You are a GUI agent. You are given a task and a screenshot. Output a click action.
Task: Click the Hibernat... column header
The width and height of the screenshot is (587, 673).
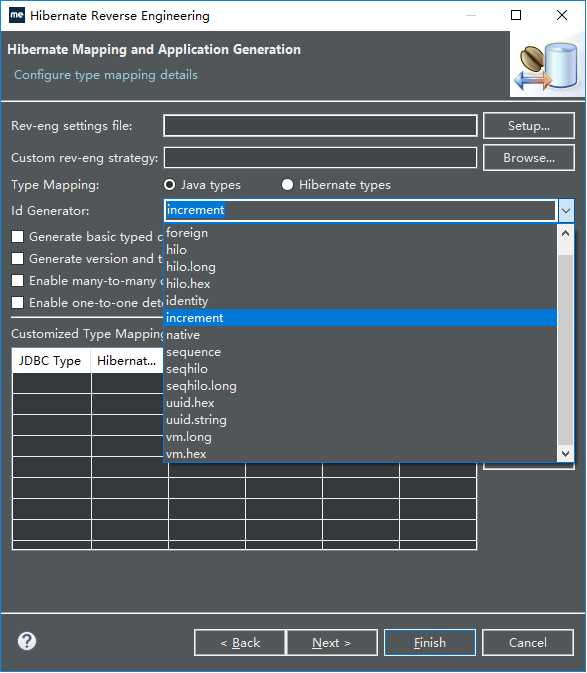point(128,361)
